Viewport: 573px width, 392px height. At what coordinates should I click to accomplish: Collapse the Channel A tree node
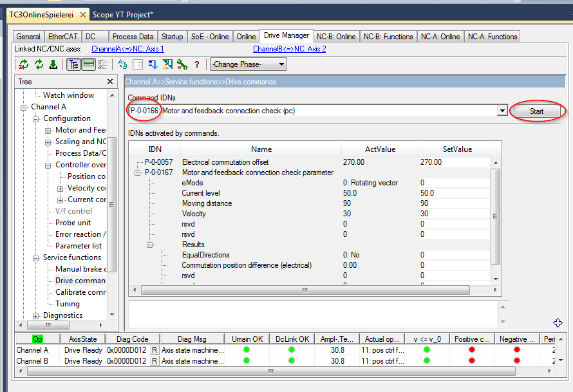(24, 107)
